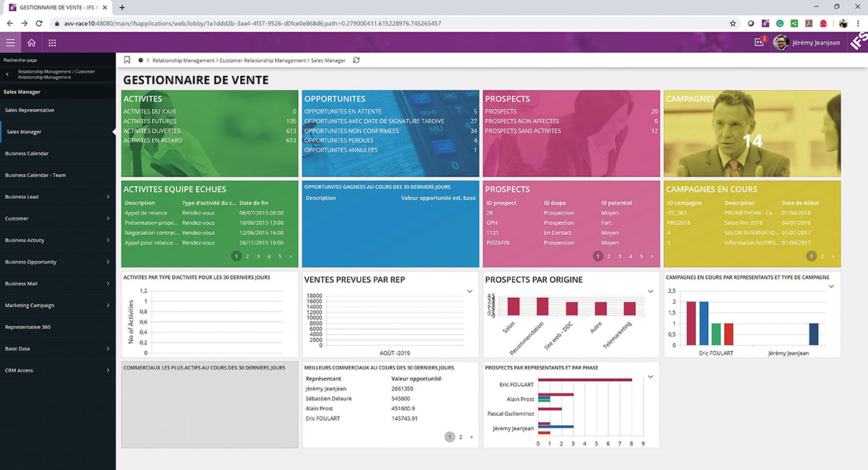Viewport: 868px width, 470px height.
Task: Open Business Calendar in sidebar
Action: tap(58, 153)
